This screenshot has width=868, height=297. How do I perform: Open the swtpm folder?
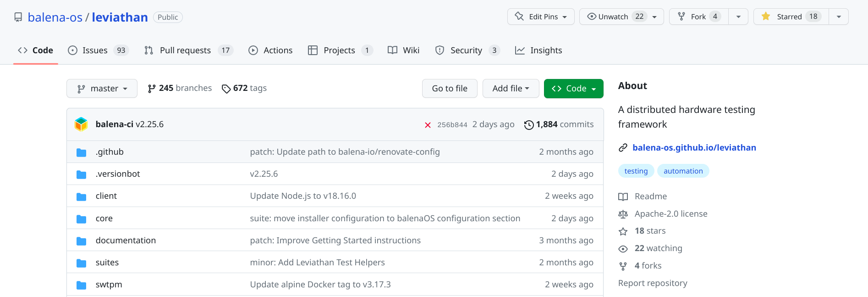point(109,285)
